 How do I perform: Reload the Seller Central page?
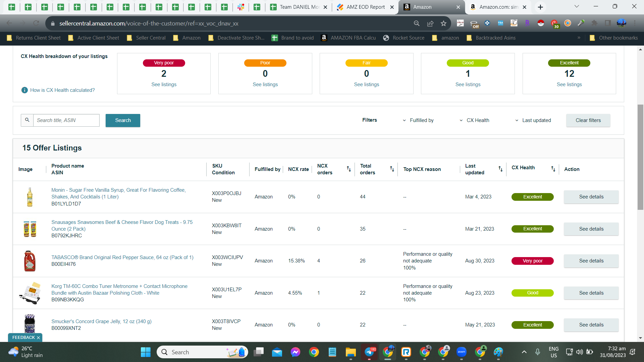(36, 23)
